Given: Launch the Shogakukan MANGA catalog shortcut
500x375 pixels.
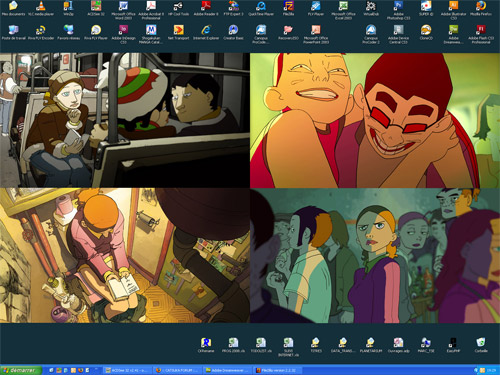Looking at the screenshot, I should pos(151,34).
